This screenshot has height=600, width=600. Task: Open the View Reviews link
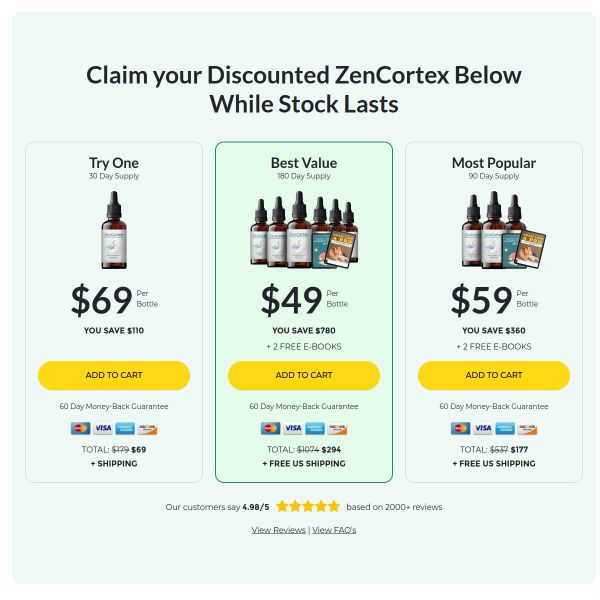(x=279, y=530)
